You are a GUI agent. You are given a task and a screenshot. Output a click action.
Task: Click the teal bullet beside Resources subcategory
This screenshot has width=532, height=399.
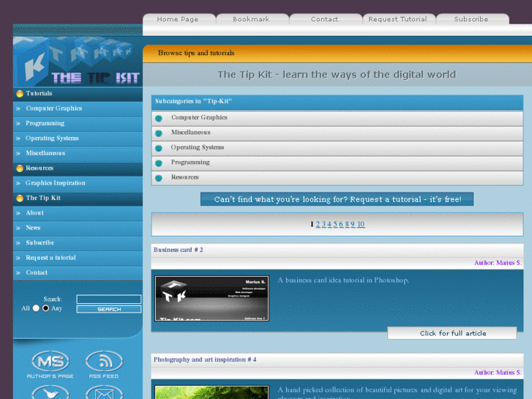159,178
